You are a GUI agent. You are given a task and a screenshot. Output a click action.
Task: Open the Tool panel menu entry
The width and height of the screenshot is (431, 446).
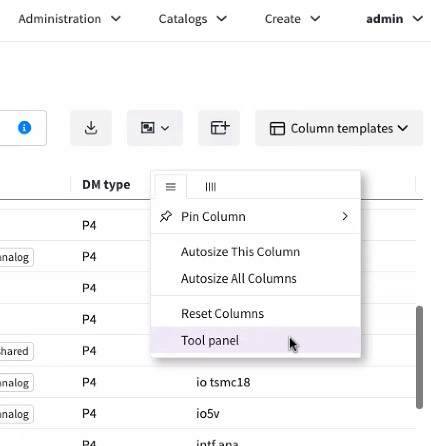[210, 340]
